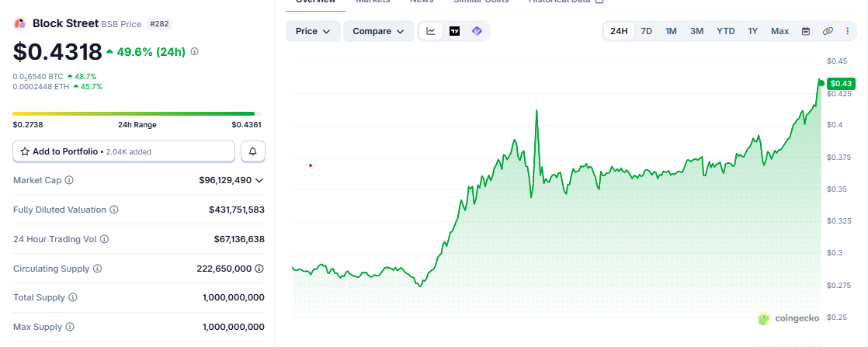The height and width of the screenshot is (347, 868).
Task: Show Circulating Supply info tooltip
Action: point(97,269)
